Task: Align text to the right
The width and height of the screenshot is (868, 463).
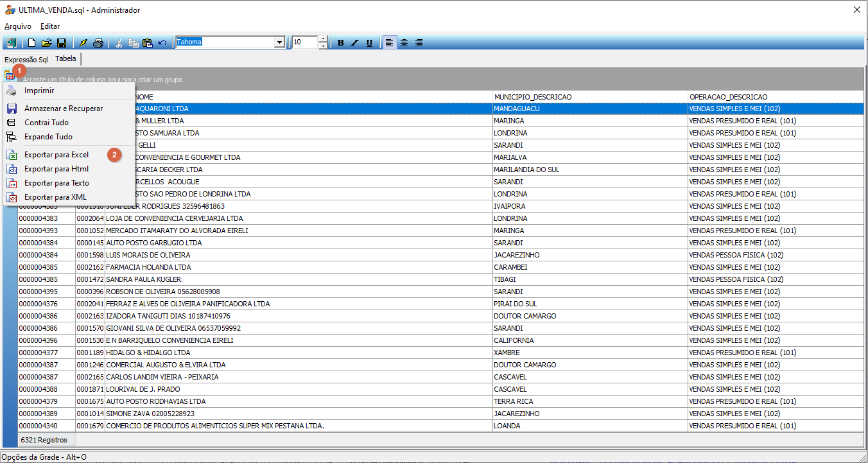Action: tap(419, 43)
